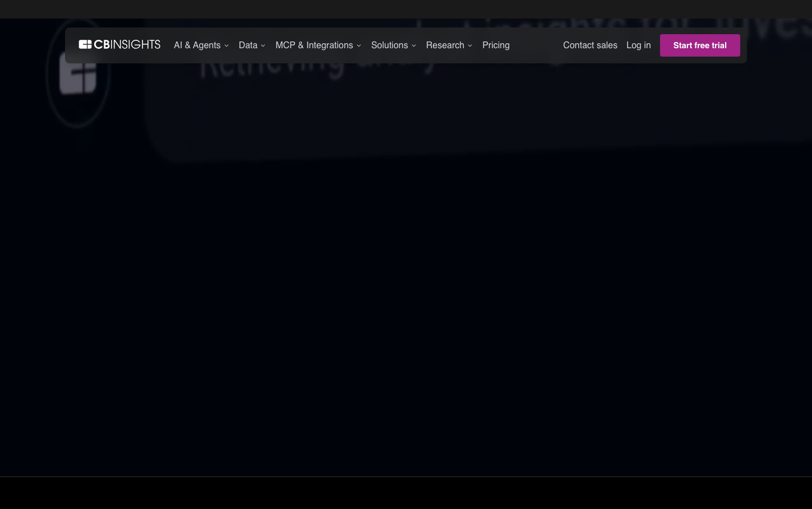Expand the chevron beside Data
The width and height of the screenshot is (812, 509).
[x=263, y=46]
